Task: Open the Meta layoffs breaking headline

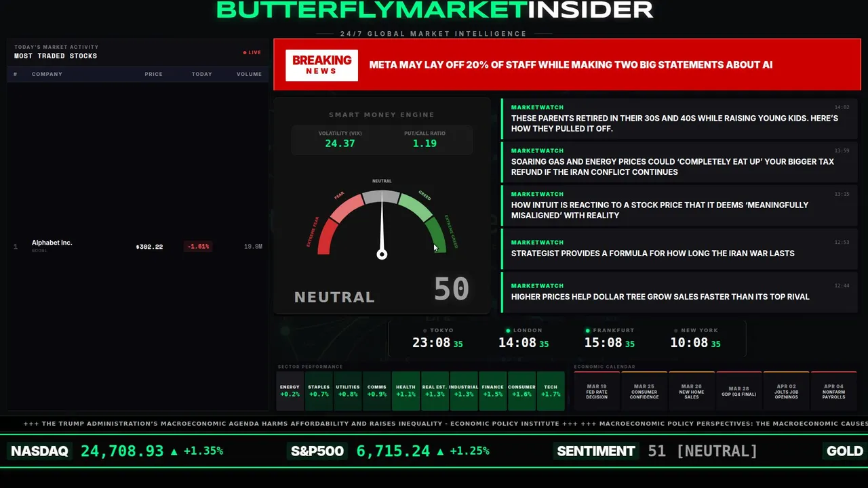Action: click(x=570, y=65)
